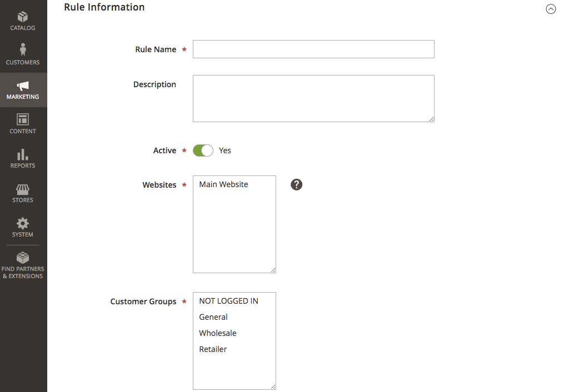Image resolution: width=569 pixels, height=392 pixels.
Task: Click the Rule Information heading
Action: tap(104, 7)
